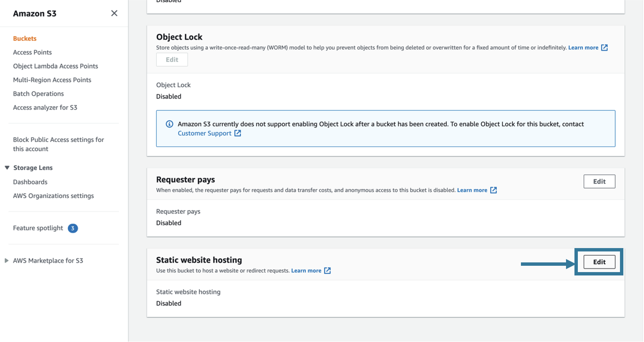Click the external link icon beside Customer Support
This screenshot has height=342, width=644.
pos(238,133)
